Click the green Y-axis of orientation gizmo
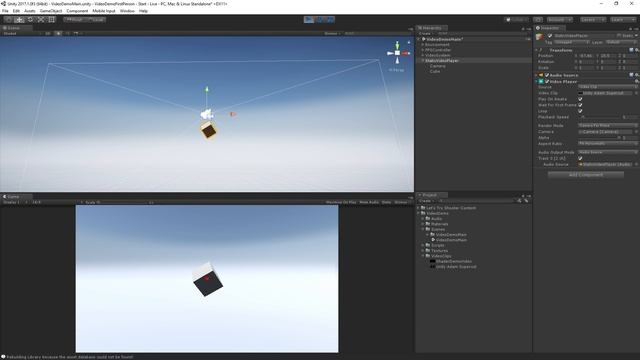 [397, 45]
